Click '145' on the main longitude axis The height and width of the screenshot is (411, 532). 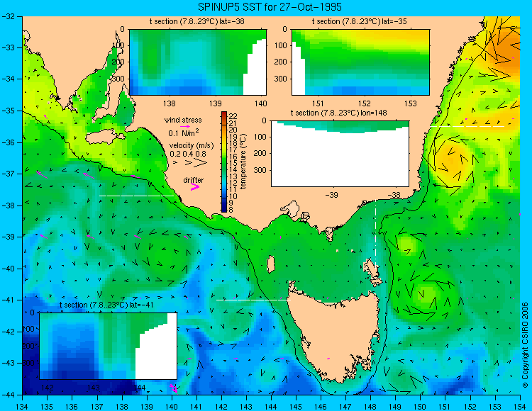tap(296, 407)
